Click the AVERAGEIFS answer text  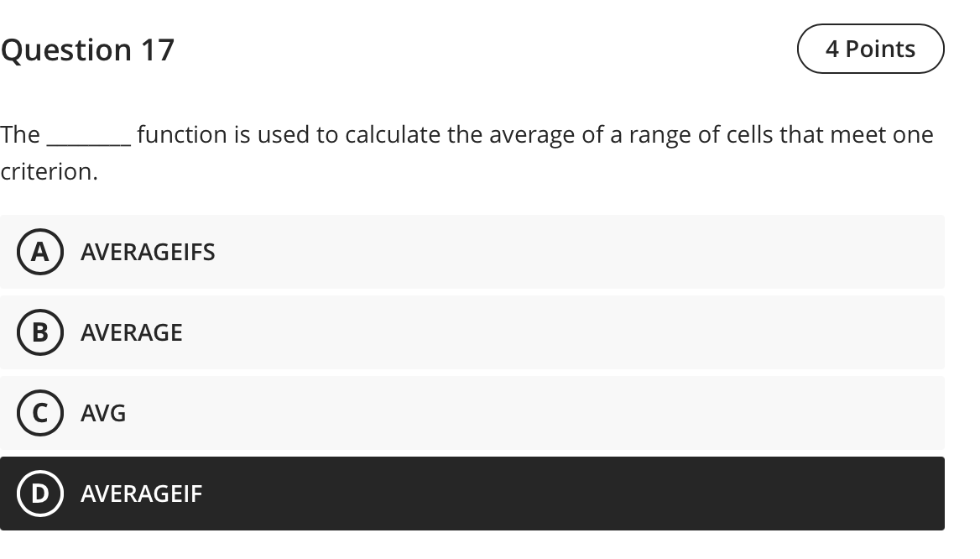(147, 252)
